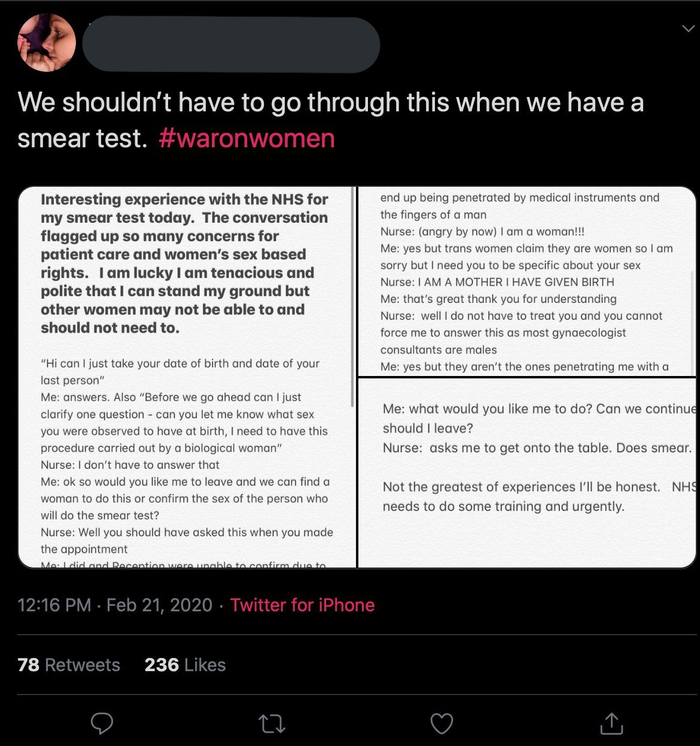Open the author's profile avatar
Viewport: 700px width, 746px height.
click(x=47, y=43)
